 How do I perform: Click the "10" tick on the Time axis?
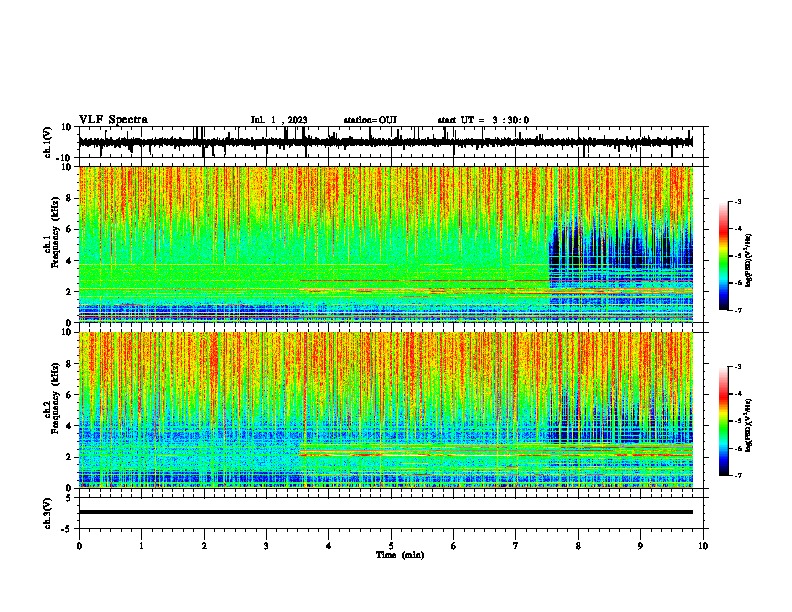tap(703, 546)
